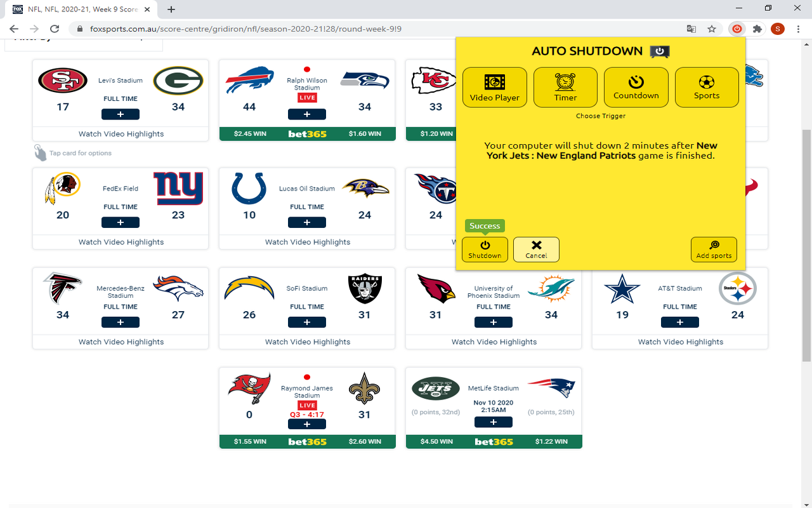Watch Video Highlights for Levi's Stadium game
This screenshot has width=812, height=508.
[x=121, y=134]
